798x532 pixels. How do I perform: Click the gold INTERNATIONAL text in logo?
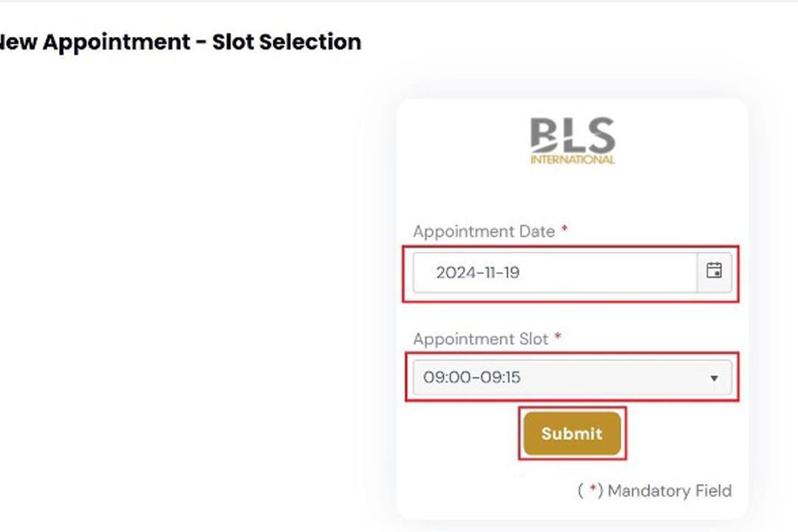(x=573, y=160)
